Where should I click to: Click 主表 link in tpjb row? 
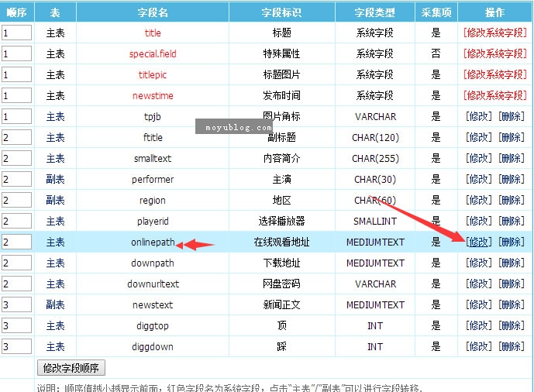[56, 117]
